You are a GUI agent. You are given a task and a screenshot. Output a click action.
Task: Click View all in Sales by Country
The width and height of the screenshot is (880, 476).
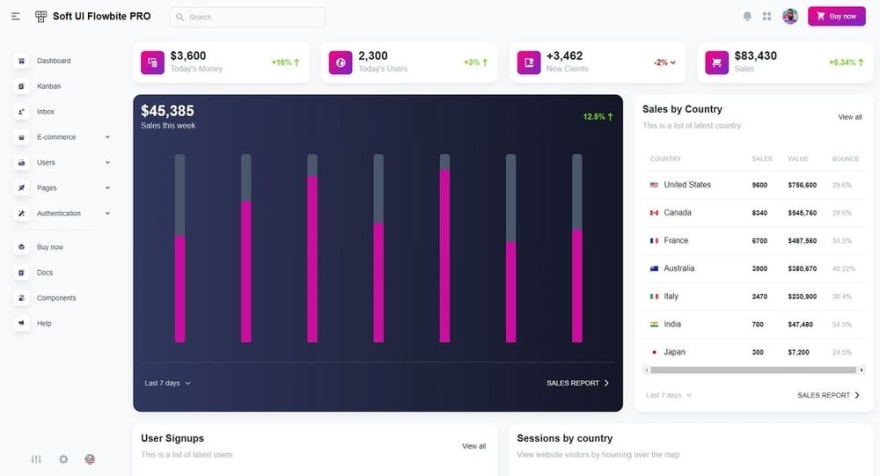tap(850, 117)
